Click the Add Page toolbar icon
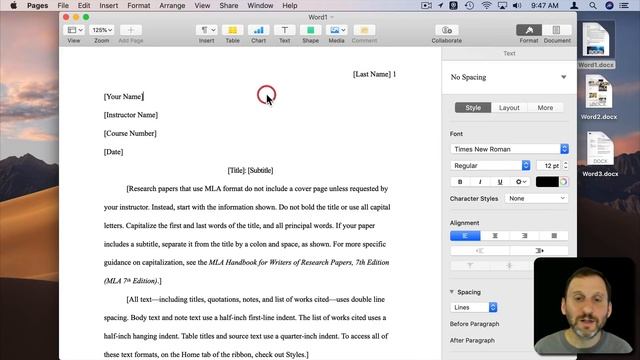Image resolution: width=640 pixels, height=360 pixels. 131,30
